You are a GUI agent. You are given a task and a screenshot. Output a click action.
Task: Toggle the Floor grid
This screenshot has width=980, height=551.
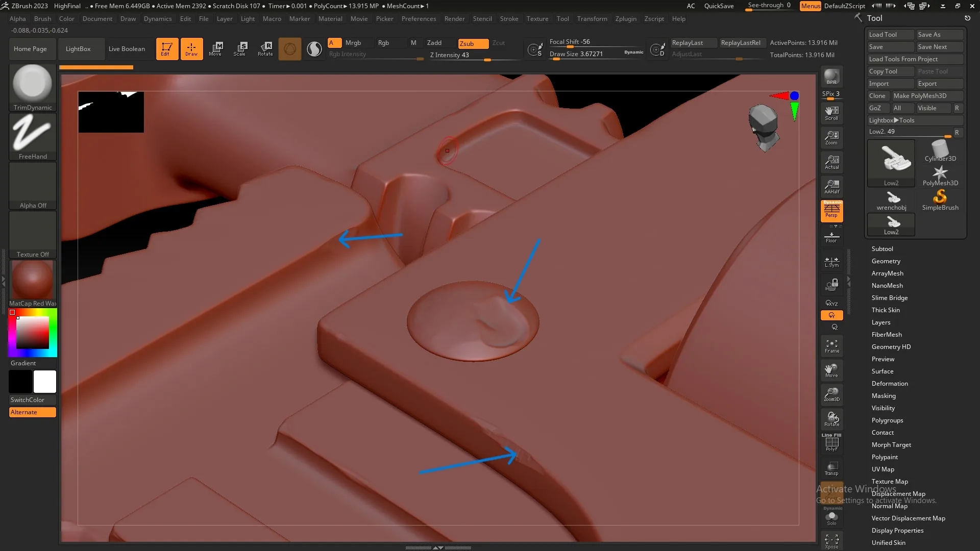tap(831, 237)
